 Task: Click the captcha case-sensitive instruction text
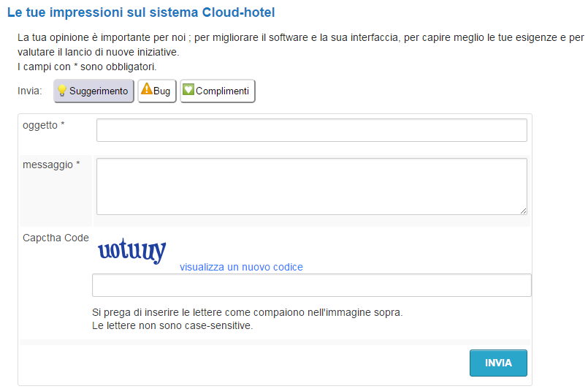(x=172, y=325)
